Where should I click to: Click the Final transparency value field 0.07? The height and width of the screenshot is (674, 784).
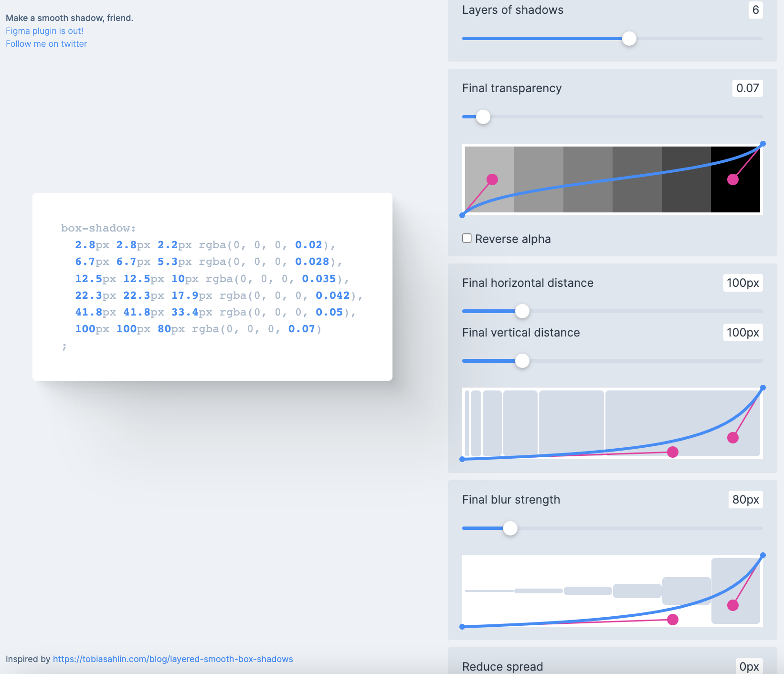[x=747, y=88]
